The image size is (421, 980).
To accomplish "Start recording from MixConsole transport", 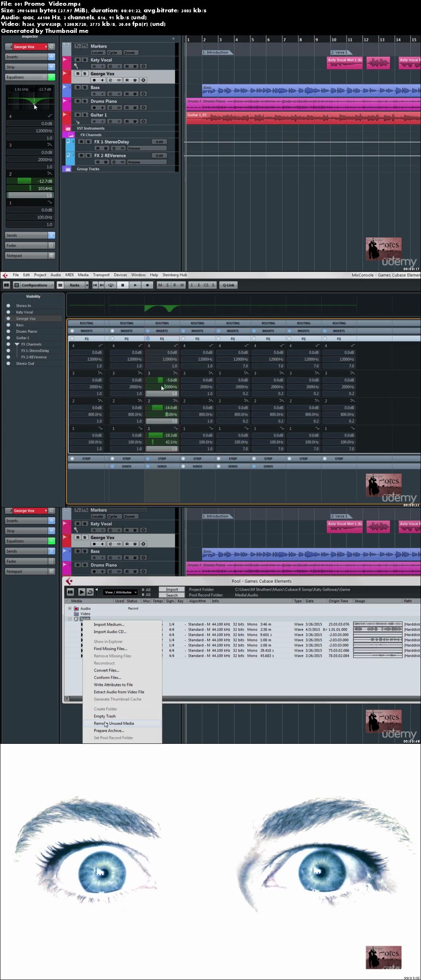I will pos(147,285).
